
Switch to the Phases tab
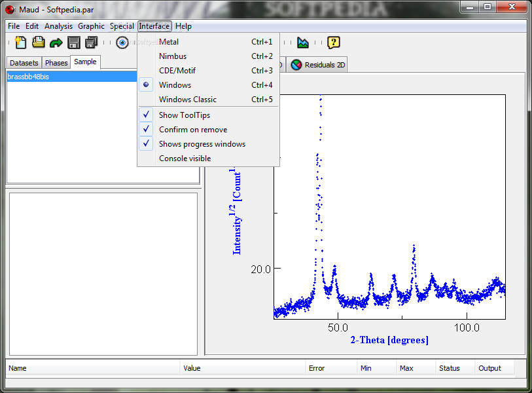tap(56, 63)
